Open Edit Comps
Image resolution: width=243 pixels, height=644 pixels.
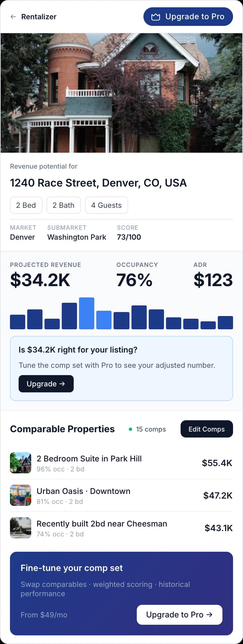click(206, 429)
